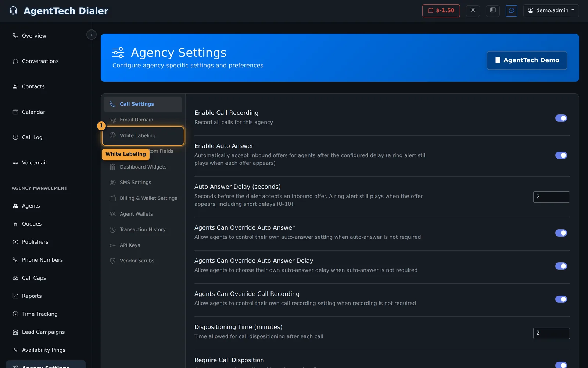Click the Lead Campaigns icon
This screenshot has width=588, height=368.
15,332
